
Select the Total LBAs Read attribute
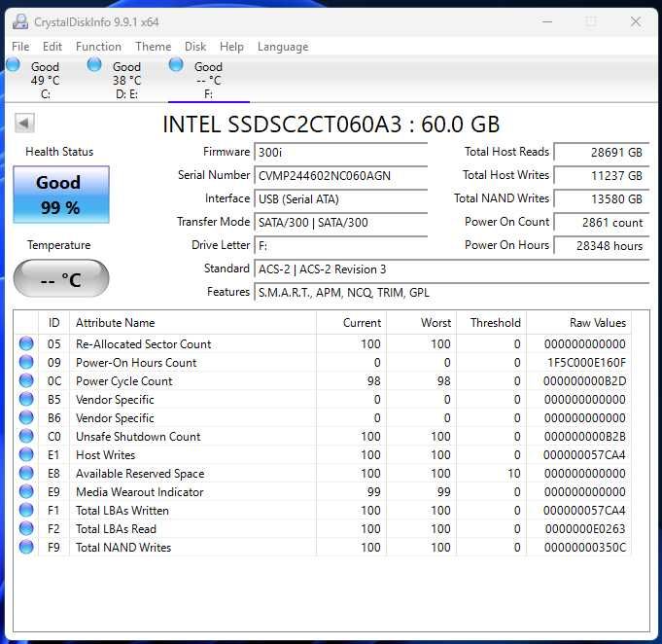(x=116, y=529)
